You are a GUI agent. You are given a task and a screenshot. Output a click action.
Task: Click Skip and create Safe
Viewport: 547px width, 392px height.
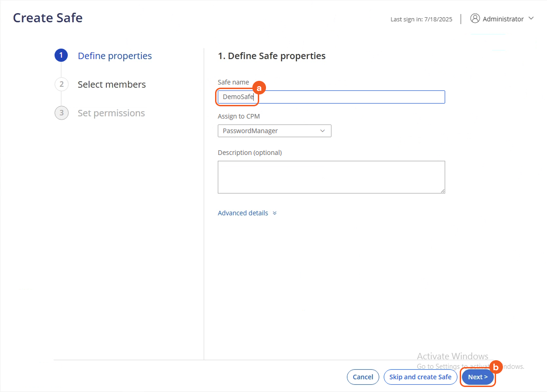pyautogui.click(x=420, y=377)
